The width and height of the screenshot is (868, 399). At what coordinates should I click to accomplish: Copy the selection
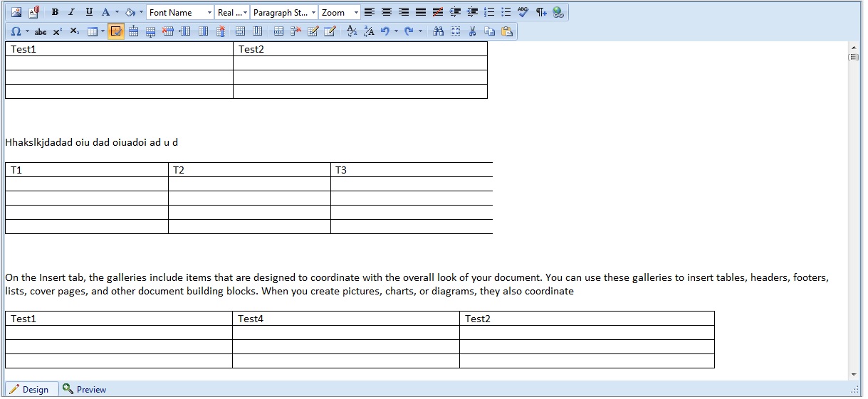pos(489,31)
